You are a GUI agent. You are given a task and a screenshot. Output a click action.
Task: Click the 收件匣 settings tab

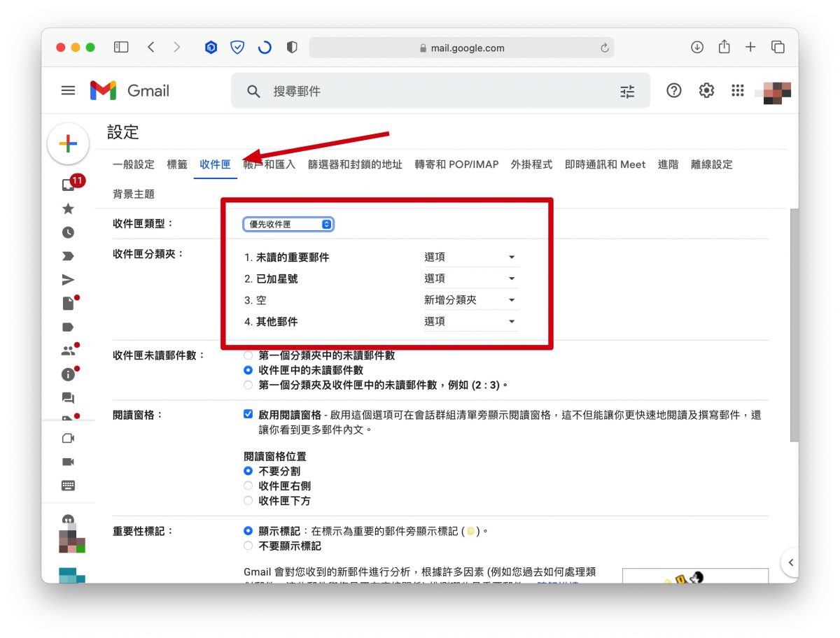(215, 164)
